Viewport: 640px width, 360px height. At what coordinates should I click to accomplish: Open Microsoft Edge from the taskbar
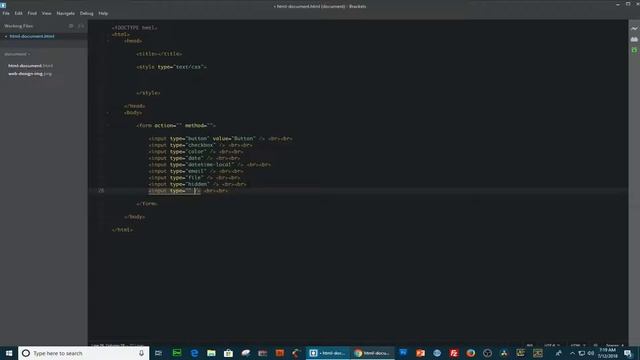[194, 353]
